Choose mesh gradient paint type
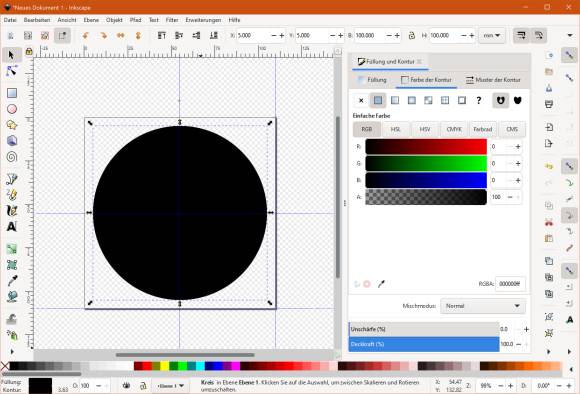 point(428,100)
